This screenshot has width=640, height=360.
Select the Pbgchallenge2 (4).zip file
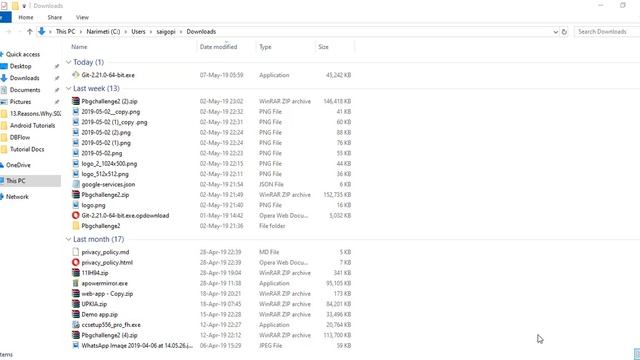[x=109, y=336]
